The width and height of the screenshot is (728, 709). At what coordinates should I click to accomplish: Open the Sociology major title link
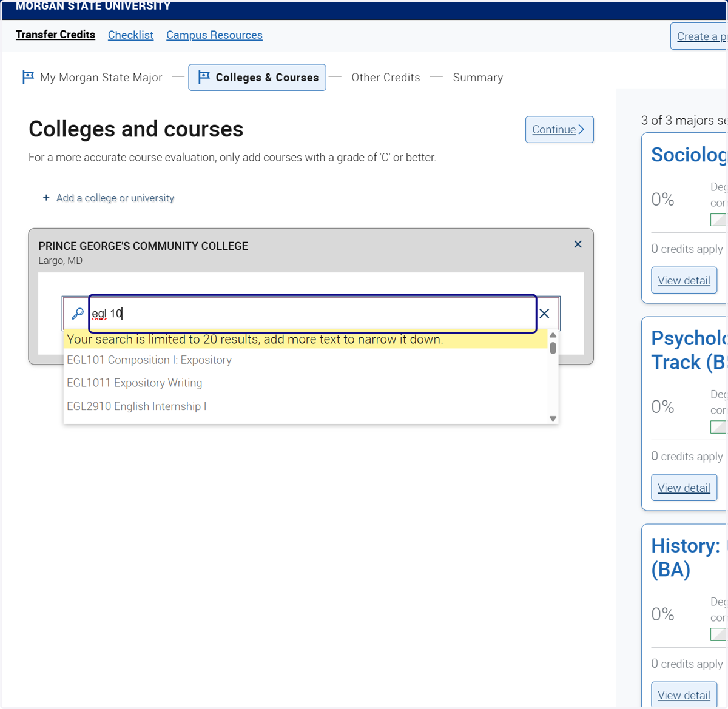coord(689,155)
